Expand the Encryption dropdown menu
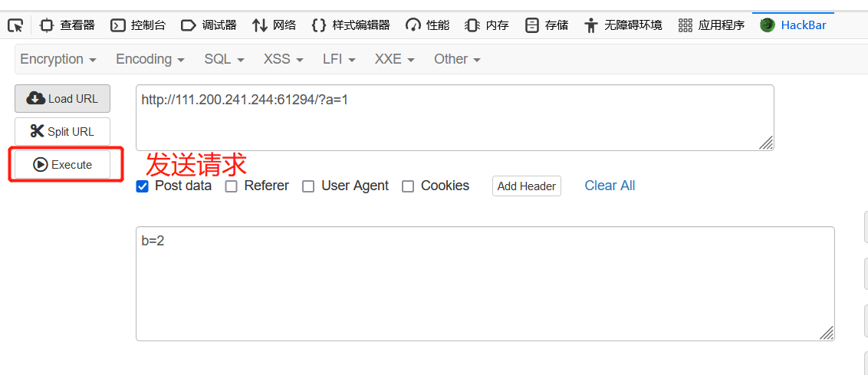This screenshot has width=868, height=375. pos(58,59)
